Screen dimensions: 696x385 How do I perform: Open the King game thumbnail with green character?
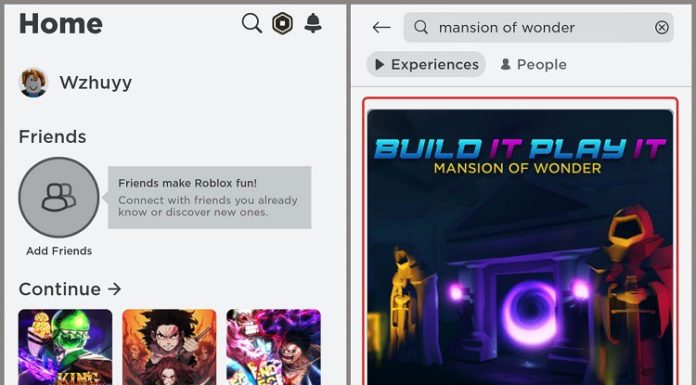tap(65, 347)
